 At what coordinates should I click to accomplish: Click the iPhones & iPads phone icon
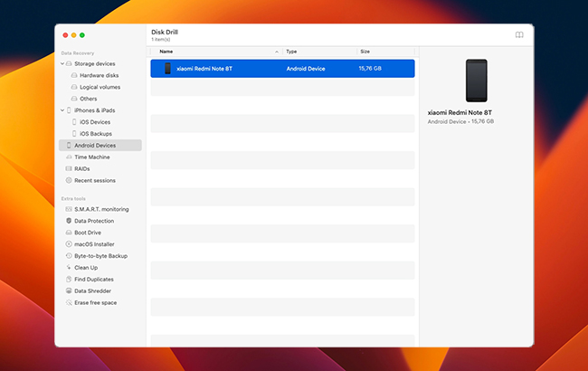(69, 110)
